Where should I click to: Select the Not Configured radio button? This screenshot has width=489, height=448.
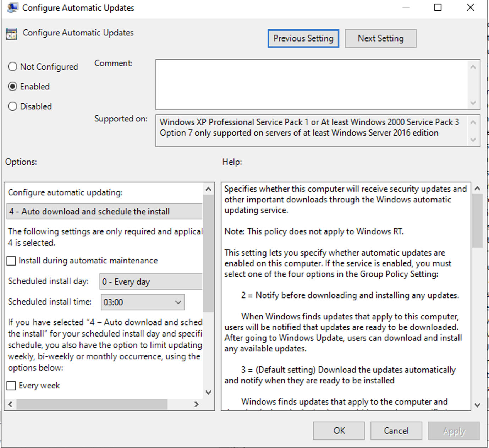tap(13, 66)
